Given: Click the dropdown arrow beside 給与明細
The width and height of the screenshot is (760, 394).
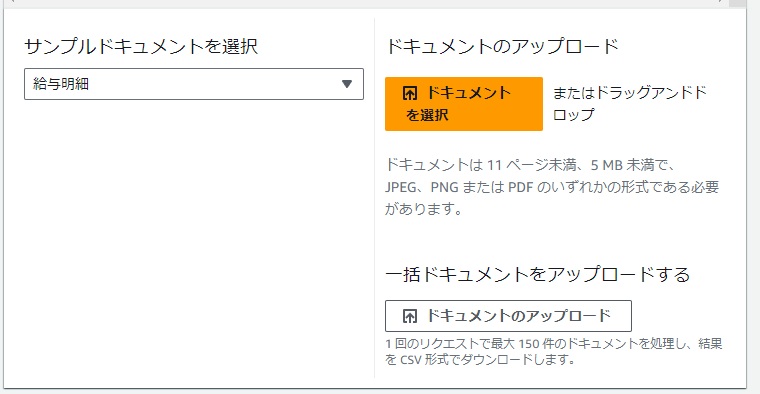Looking at the screenshot, I should [x=347, y=84].
